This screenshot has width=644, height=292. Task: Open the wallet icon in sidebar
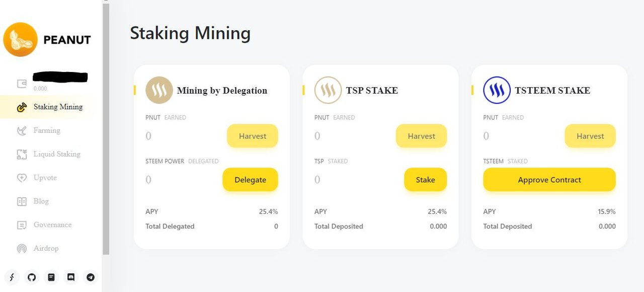pos(22,84)
